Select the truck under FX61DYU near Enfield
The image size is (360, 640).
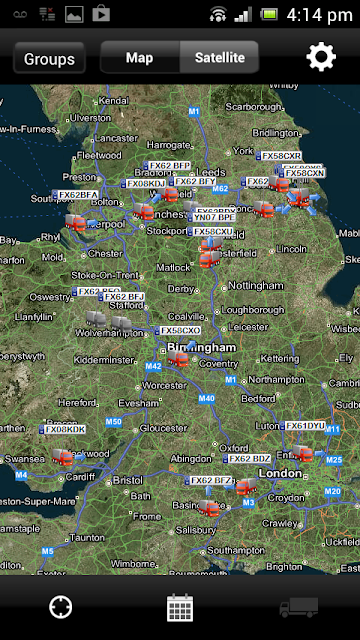point(303,453)
